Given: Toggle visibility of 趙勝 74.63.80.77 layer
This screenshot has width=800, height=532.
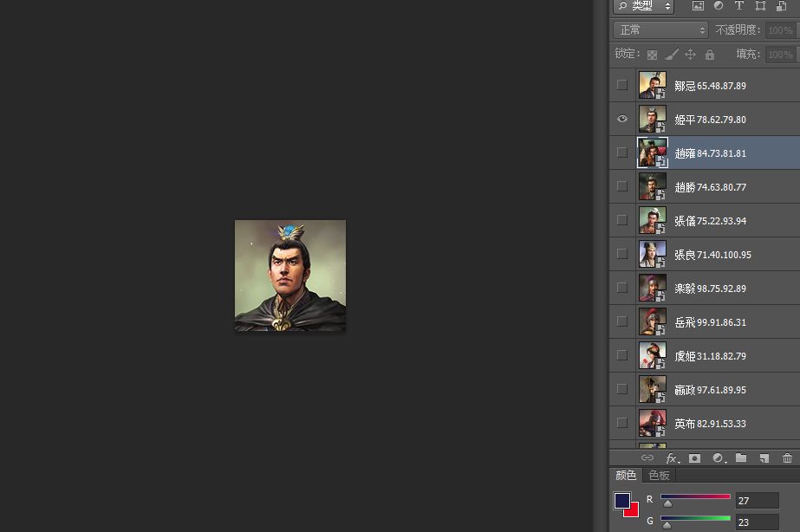Looking at the screenshot, I should click(622, 185).
